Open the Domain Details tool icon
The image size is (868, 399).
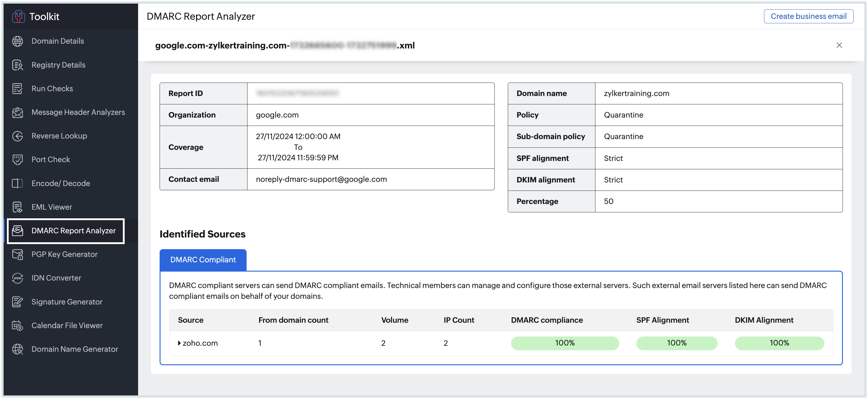[17, 41]
